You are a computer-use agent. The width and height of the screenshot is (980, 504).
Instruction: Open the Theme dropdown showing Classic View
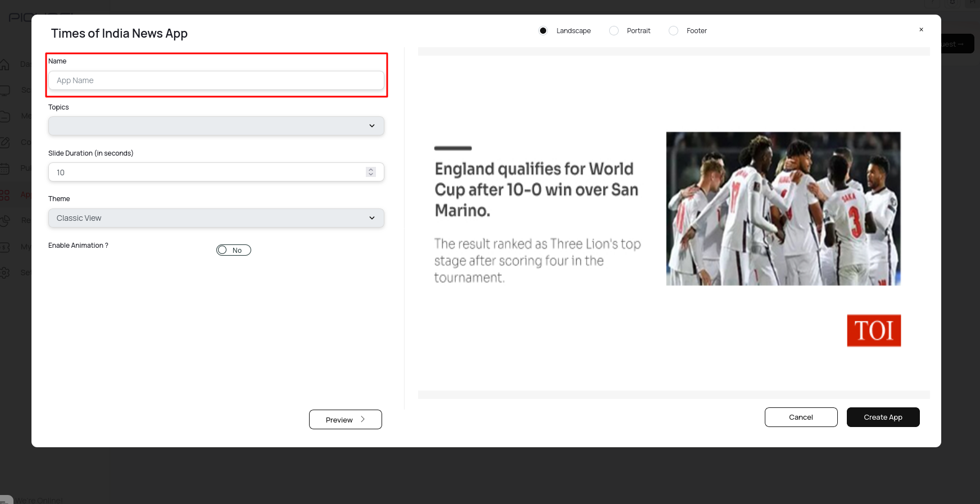216,218
